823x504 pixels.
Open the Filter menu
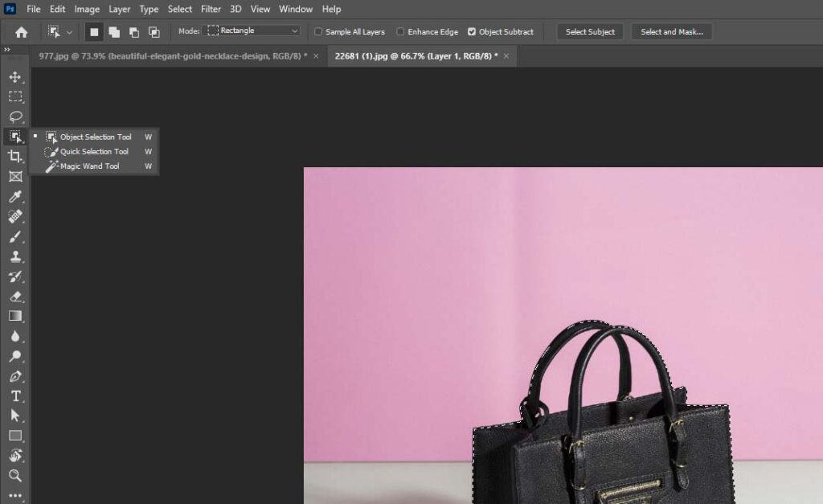tap(211, 9)
